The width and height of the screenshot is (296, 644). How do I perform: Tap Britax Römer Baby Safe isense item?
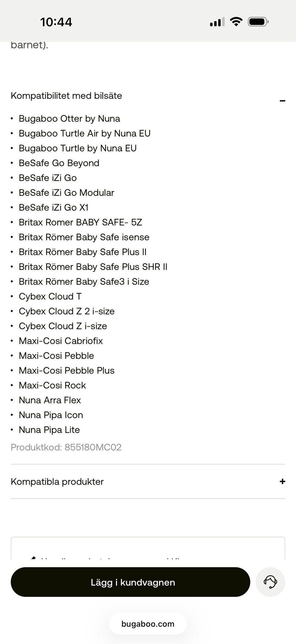point(84,237)
